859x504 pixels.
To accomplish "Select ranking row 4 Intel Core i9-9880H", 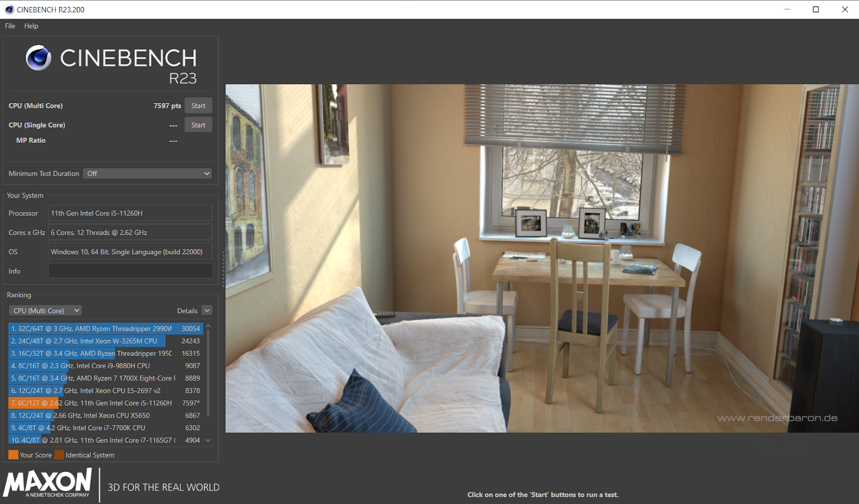I will point(106,366).
